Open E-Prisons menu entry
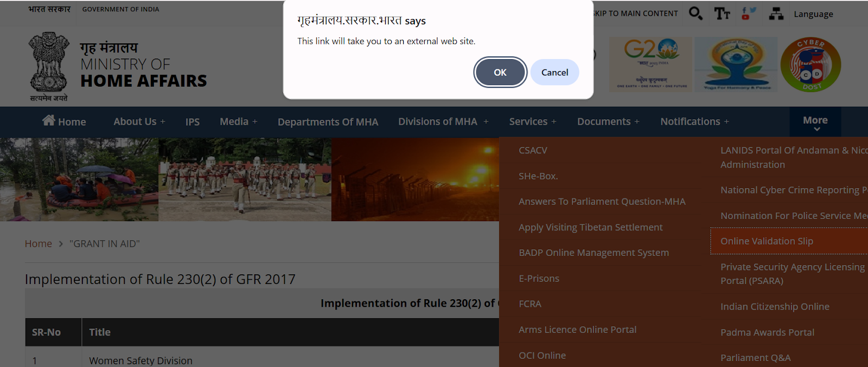This screenshot has width=868, height=367. 539,279
